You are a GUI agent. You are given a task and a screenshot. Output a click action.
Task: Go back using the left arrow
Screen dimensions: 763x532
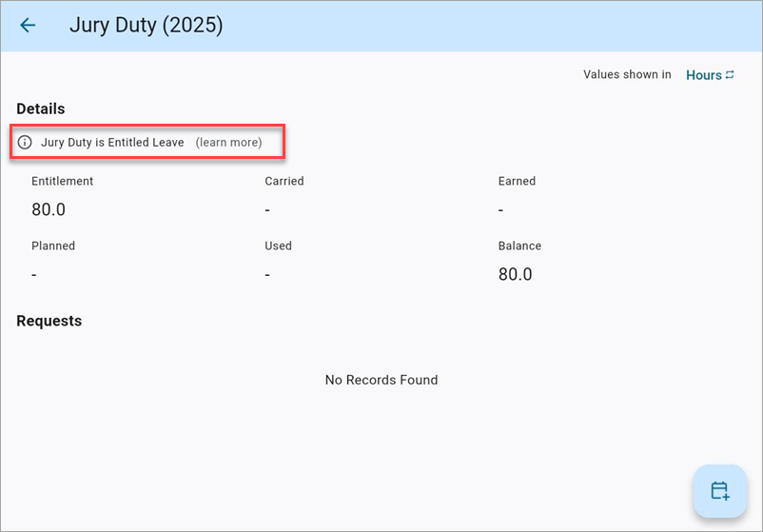pyautogui.click(x=28, y=26)
